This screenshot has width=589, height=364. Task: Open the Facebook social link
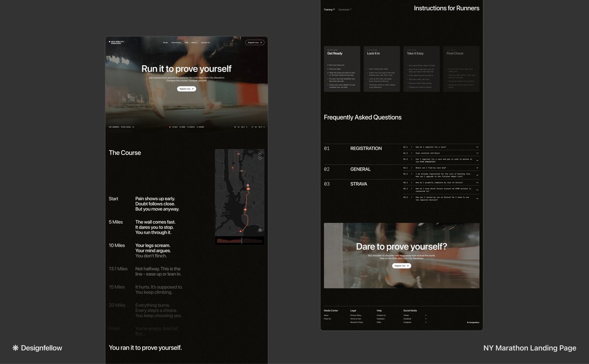pos(407,319)
